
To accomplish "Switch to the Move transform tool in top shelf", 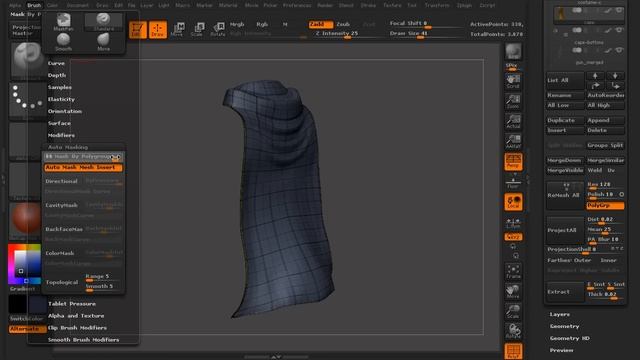I will pos(178,30).
